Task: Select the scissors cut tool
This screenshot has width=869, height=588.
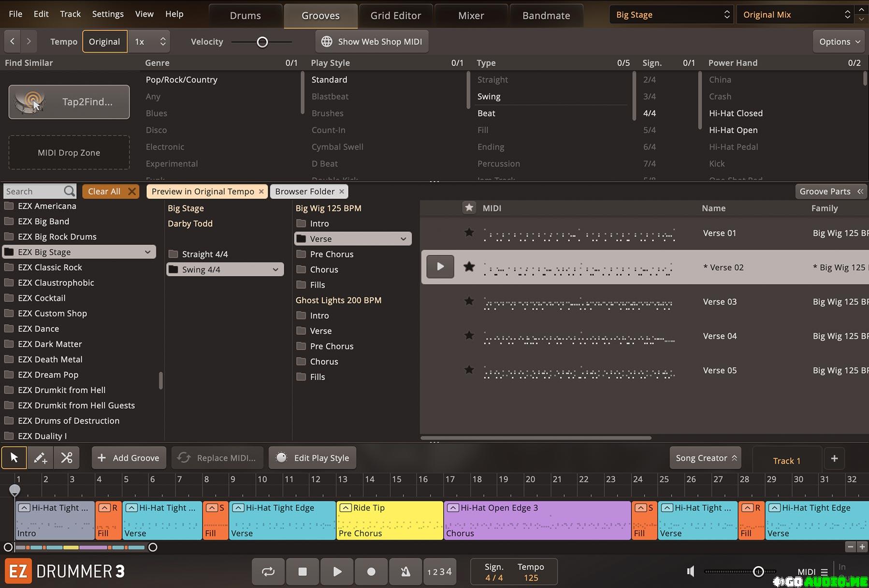Action: [x=67, y=458]
